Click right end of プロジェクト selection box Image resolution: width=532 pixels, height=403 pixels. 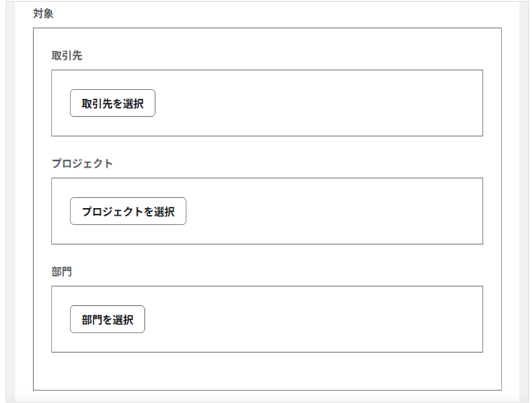[x=470, y=212]
